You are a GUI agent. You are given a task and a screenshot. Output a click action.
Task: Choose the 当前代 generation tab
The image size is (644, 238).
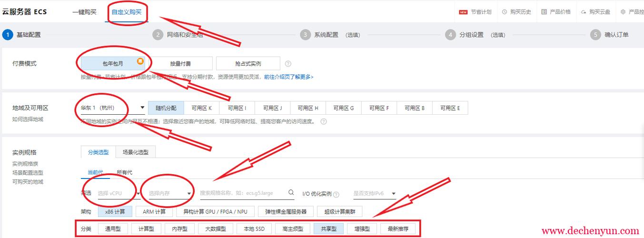pyautogui.click(x=95, y=172)
